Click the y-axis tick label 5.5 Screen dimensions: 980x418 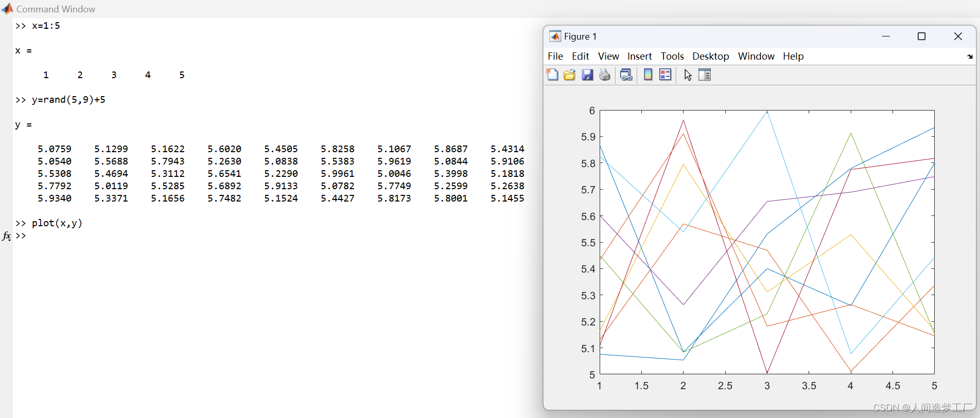[x=588, y=243]
